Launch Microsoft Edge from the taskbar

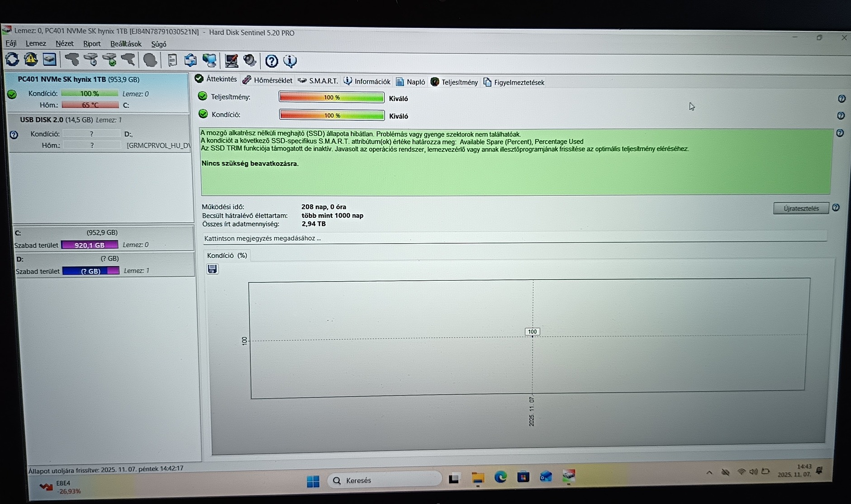coord(500,477)
